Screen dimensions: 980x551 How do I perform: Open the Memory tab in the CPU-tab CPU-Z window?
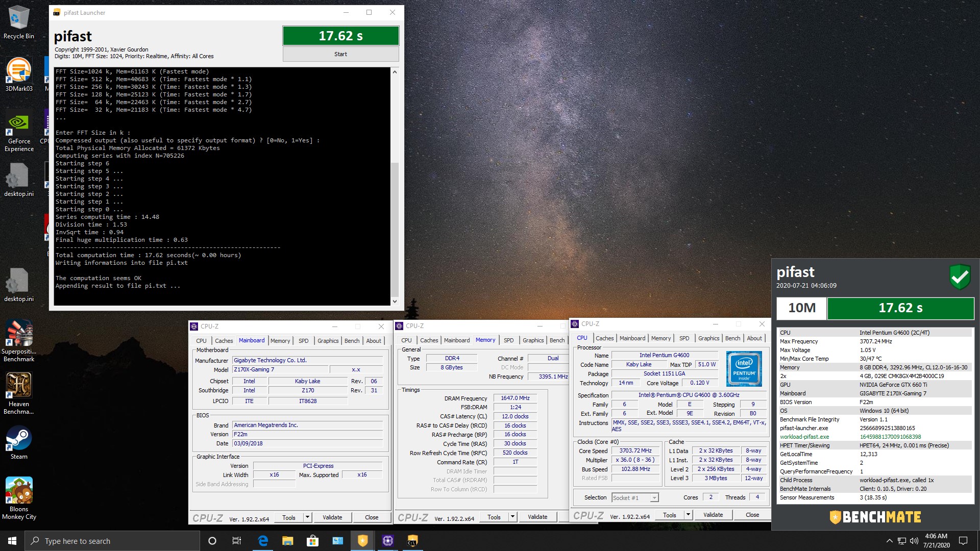click(x=661, y=338)
